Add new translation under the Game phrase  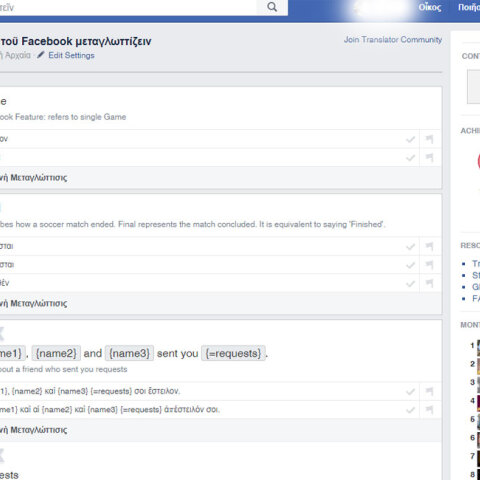tap(33, 178)
